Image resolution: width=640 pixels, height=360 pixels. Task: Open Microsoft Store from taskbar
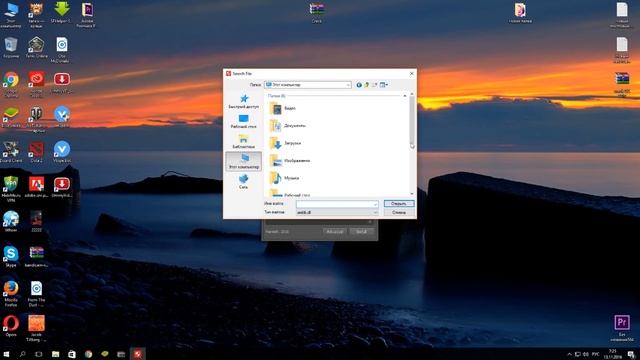tap(72, 354)
